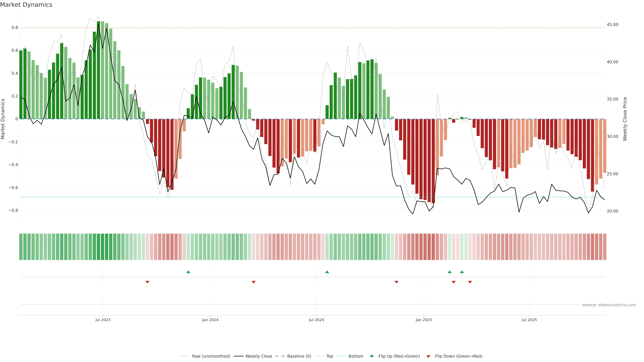The width and height of the screenshot is (644, 362).
Task: Click the source: sharemaestro.com text
Action: click(609, 305)
